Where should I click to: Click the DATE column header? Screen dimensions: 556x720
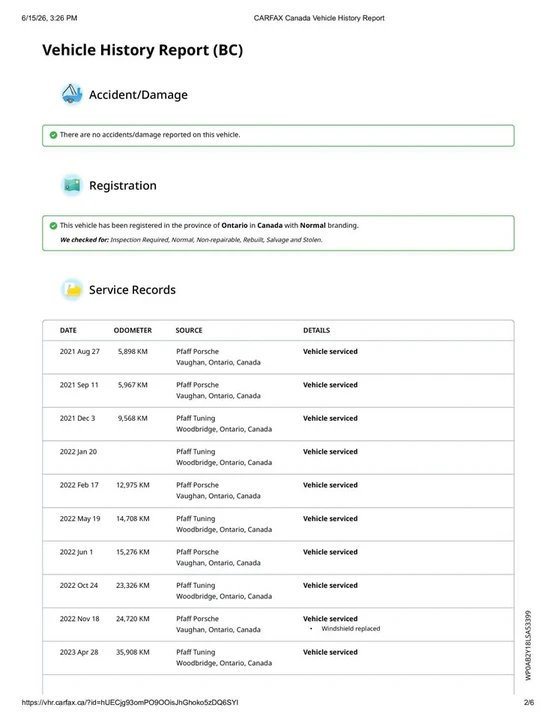click(x=68, y=330)
